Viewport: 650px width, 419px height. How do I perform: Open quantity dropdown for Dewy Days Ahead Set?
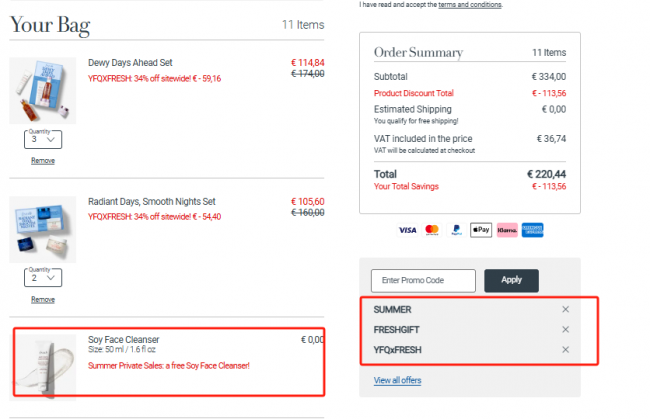(x=43, y=139)
